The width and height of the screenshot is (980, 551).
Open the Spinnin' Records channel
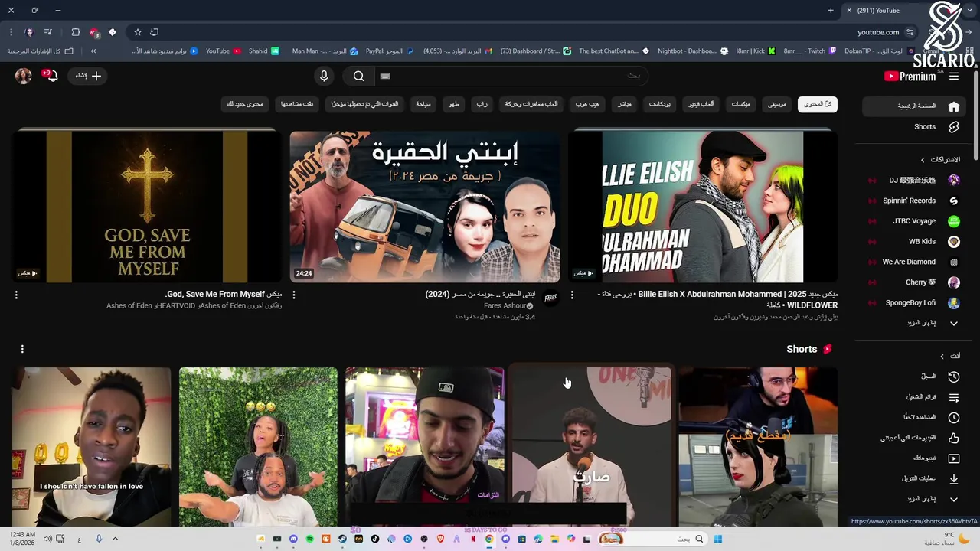point(914,201)
